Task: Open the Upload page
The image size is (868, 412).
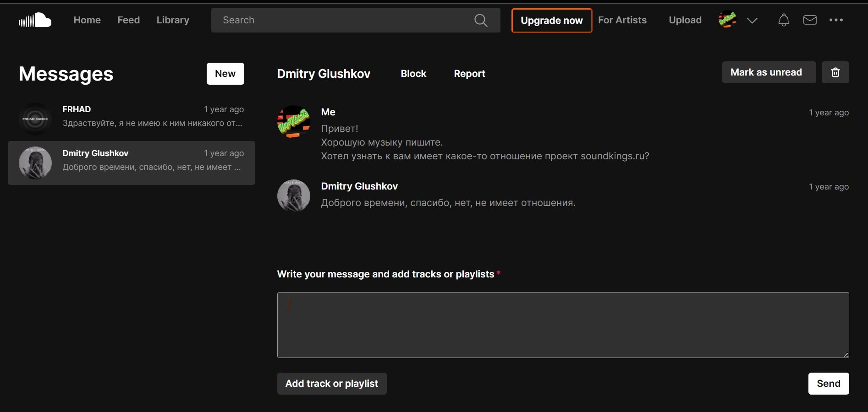Action: click(685, 20)
